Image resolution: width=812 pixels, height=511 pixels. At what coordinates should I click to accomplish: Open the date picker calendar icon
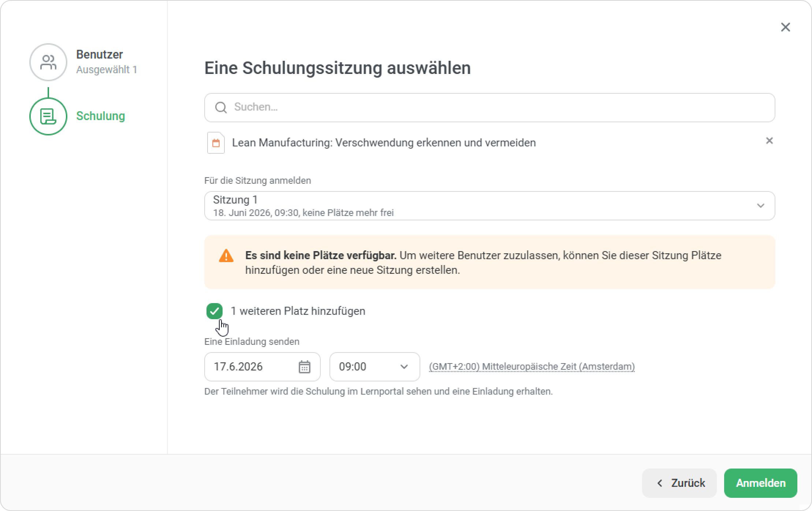(304, 367)
